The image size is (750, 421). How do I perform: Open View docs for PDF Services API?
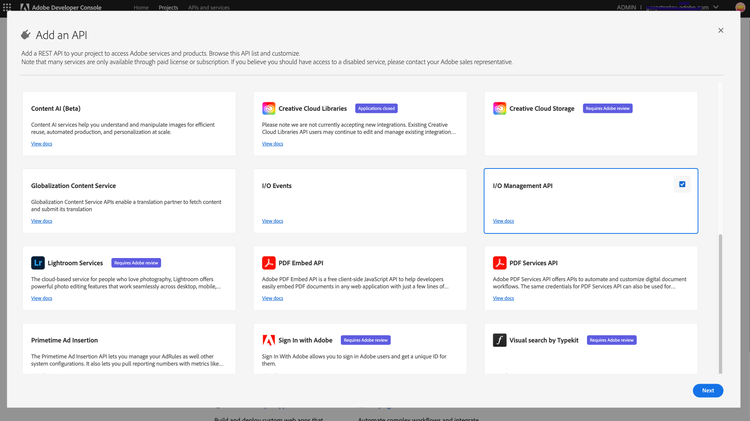coord(503,298)
